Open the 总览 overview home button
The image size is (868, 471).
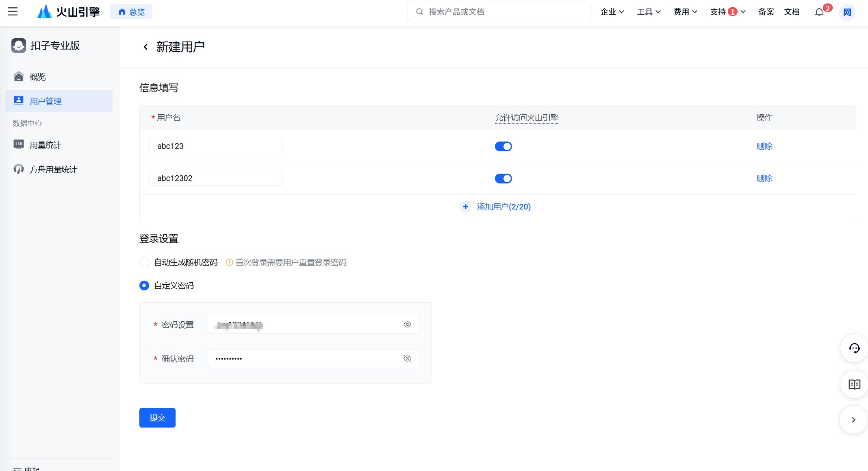131,12
